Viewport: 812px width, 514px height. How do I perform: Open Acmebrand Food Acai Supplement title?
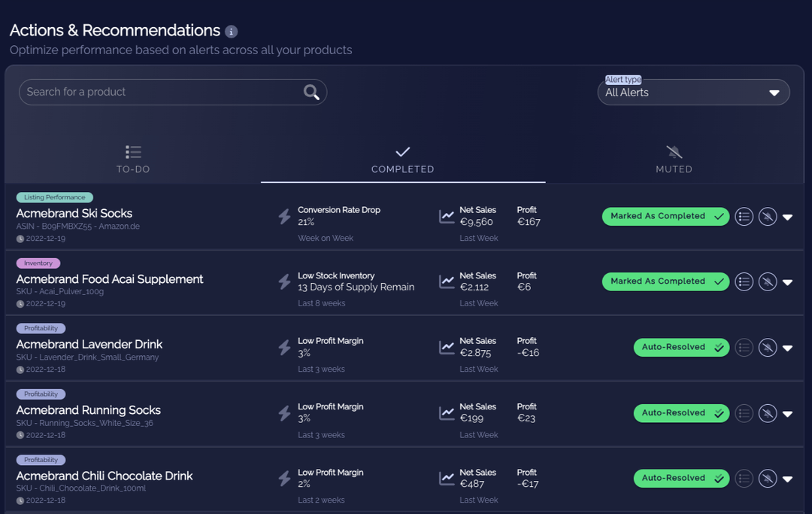pyautogui.click(x=109, y=279)
